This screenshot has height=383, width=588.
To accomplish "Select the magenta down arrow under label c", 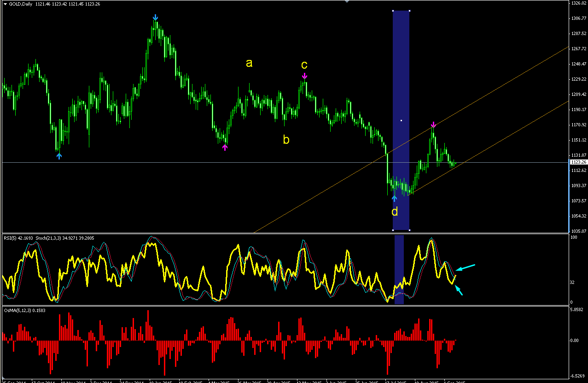I will coord(304,76).
